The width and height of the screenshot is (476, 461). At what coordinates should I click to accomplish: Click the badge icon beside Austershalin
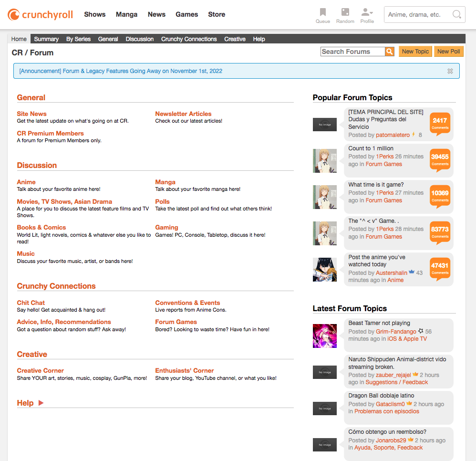click(x=412, y=272)
